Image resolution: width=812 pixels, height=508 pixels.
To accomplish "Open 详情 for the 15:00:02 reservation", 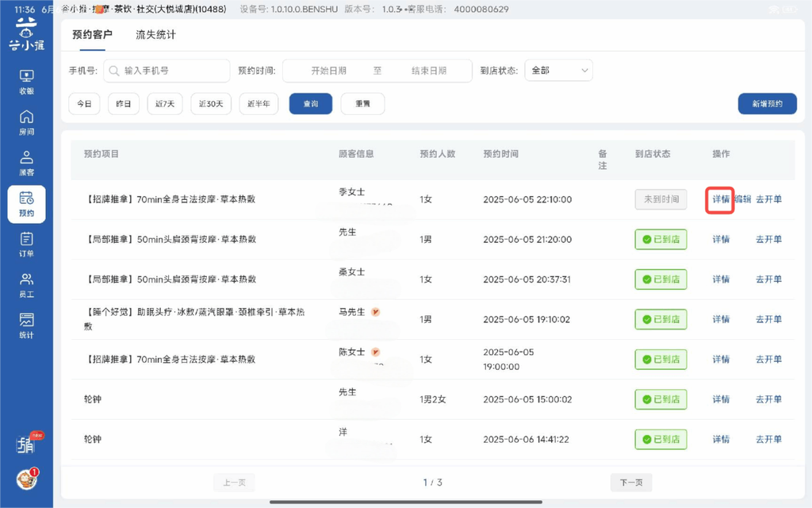I will click(720, 399).
